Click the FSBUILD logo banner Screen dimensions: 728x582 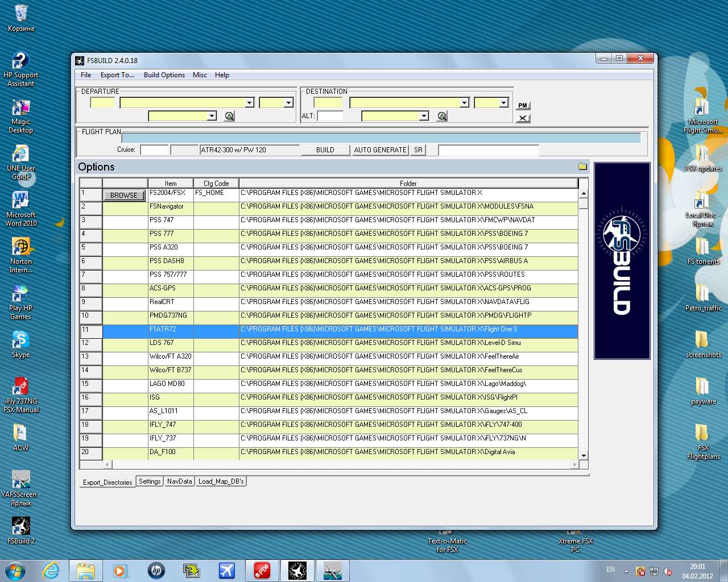coord(622,261)
